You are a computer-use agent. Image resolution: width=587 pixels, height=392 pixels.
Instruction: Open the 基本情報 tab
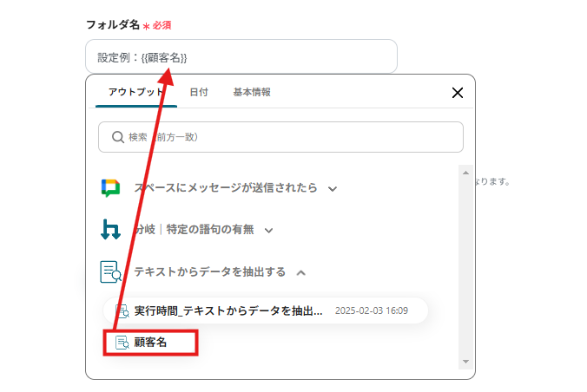click(252, 93)
